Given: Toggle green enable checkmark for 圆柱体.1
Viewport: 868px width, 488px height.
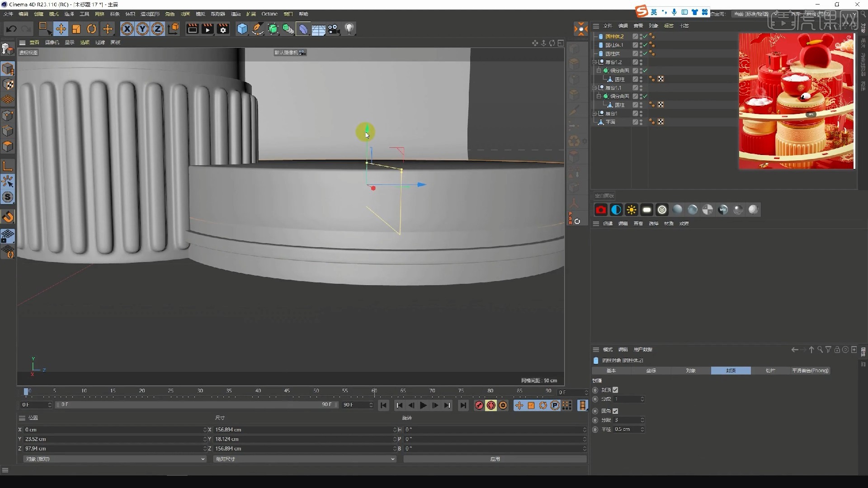Looking at the screenshot, I should coord(646,45).
